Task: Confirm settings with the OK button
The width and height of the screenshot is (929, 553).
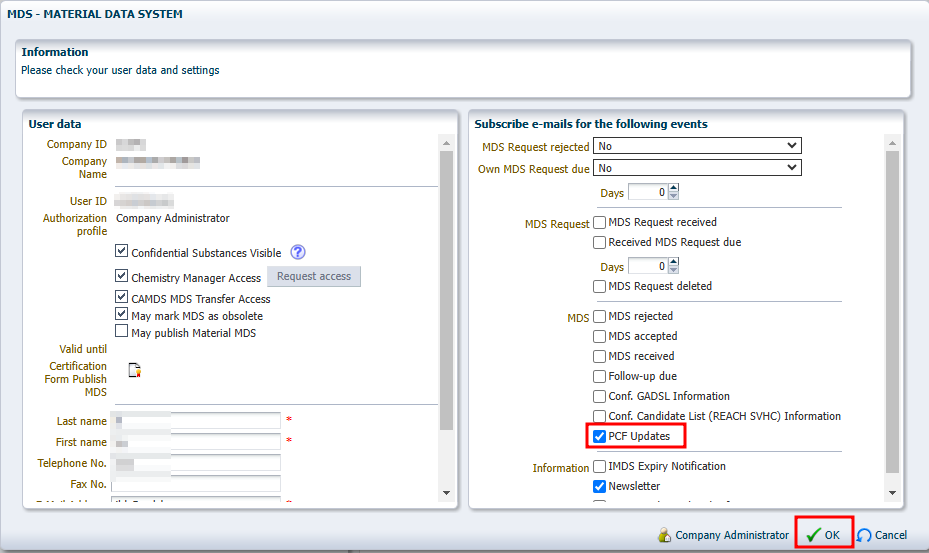Action: coord(824,535)
